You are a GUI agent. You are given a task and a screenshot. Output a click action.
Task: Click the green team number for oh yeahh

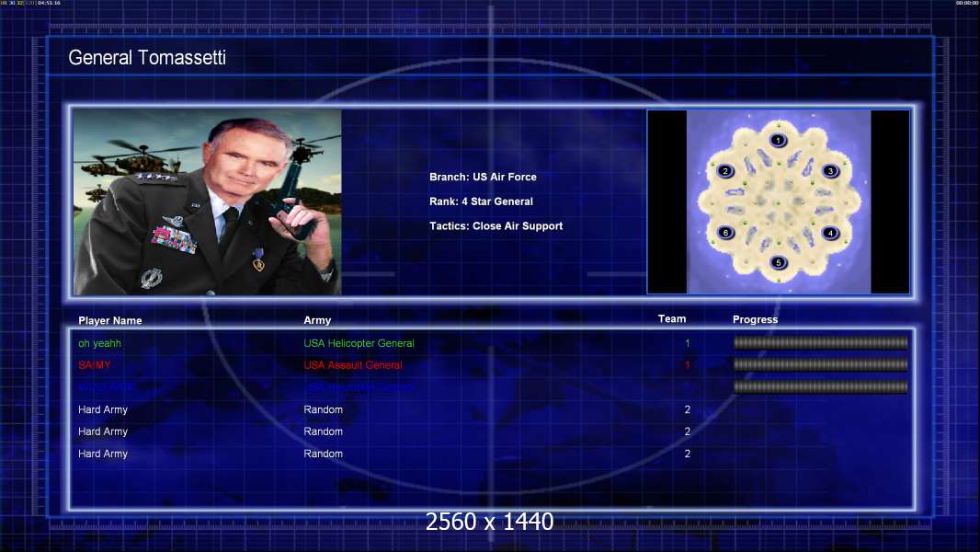click(x=687, y=343)
